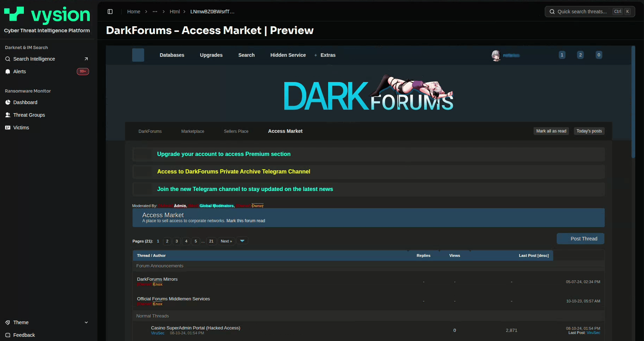Go to Html breadcrumb
This screenshot has height=341, width=644.
click(x=175, y=12)
